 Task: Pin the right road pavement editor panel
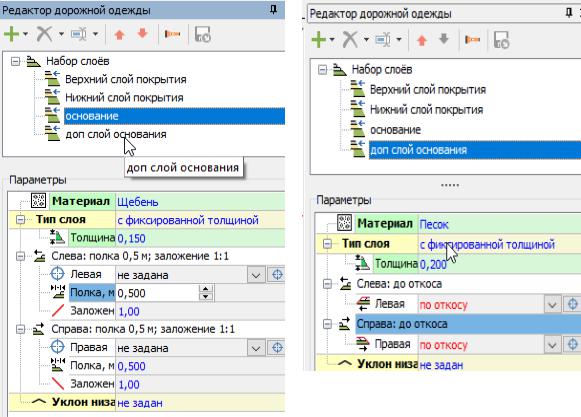pos(569,13)
